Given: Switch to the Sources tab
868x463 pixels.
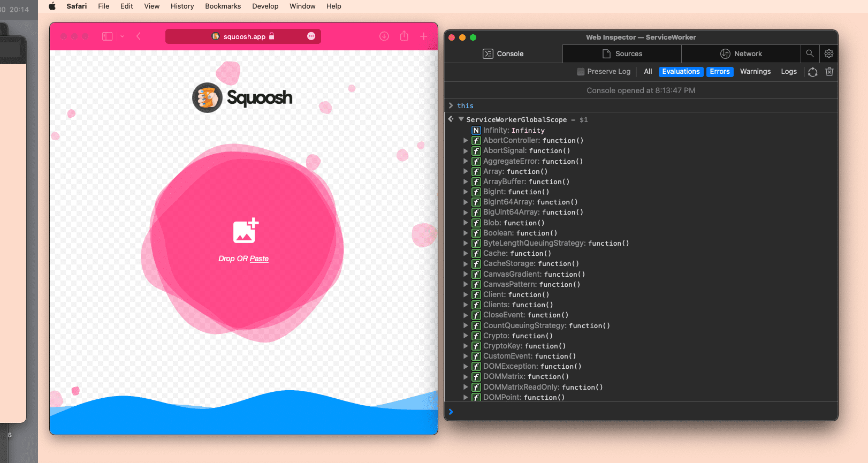Looking at the screenshot, I should (x=622, y=54).
